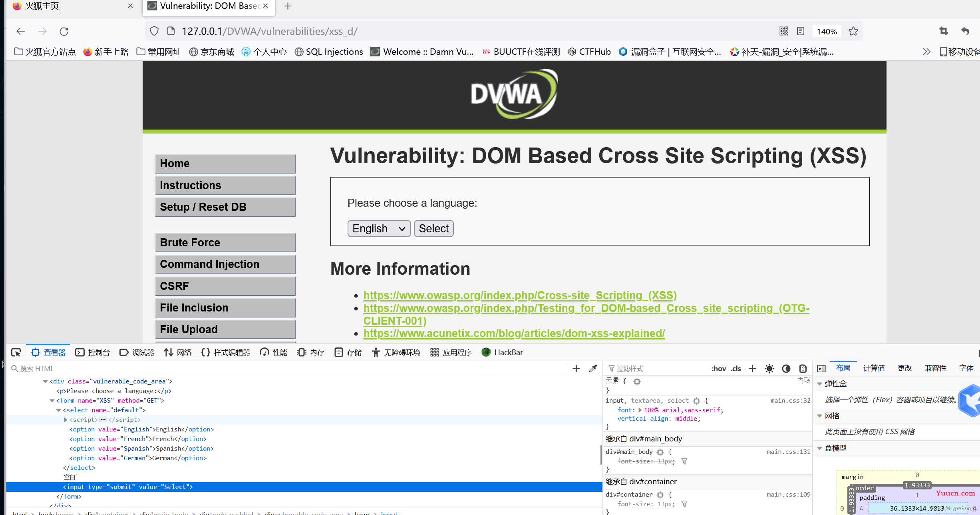The width and height of the screenshot is (980, 515).
Task: Open the File Upload page
Action: [x=225, y=329]
